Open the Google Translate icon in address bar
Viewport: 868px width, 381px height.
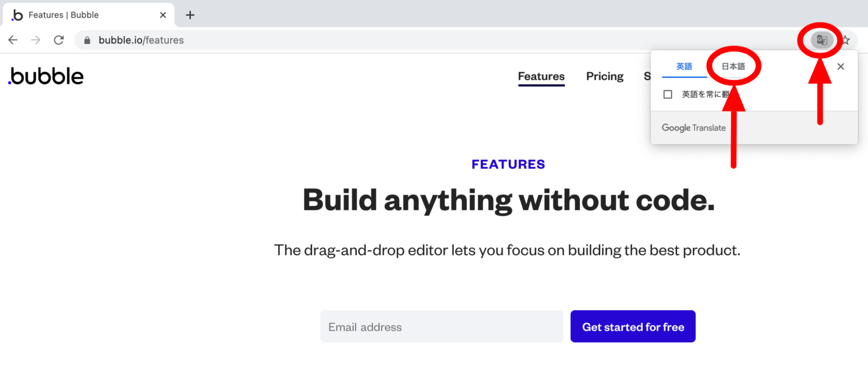point(821,40)
